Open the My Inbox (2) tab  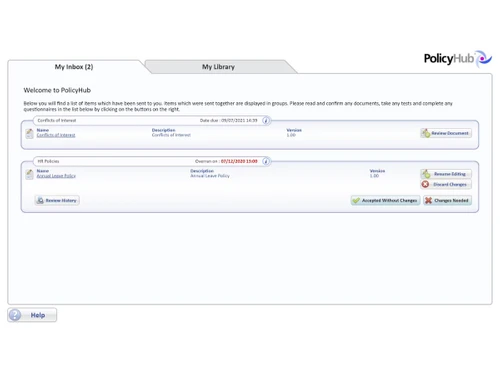pyautogui.click(x=74, y=67)
